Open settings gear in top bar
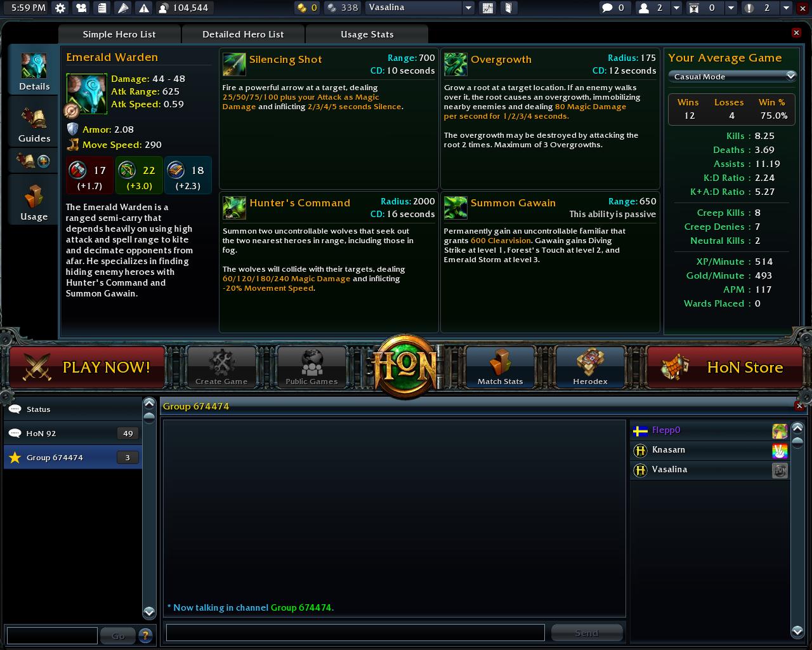The height and width of the screenshot is (650, 812). click(x=60, y=8)
